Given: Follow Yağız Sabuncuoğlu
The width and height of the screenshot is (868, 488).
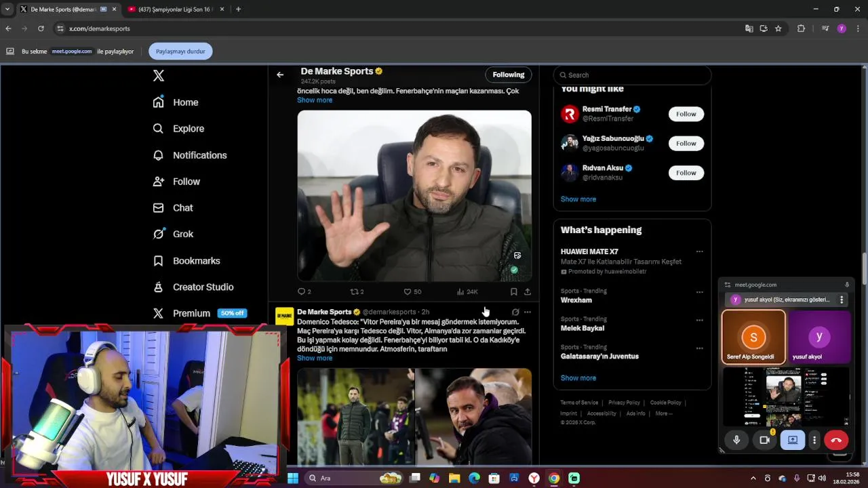Looking at the screenshot, I should [x=686, y=143].
